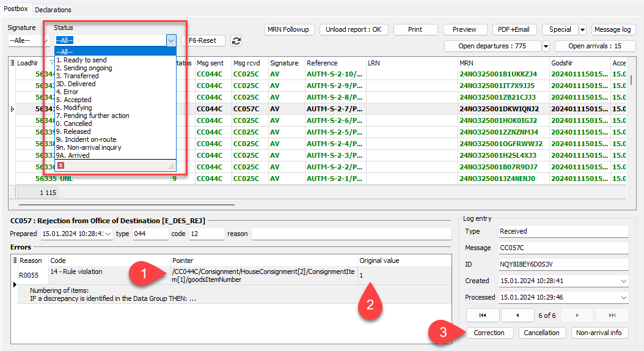Screen dimensions: 644x351
Task: Click the refresh icon beside F6-Reset
Action: pyautogui.click(x=236, y=41)
